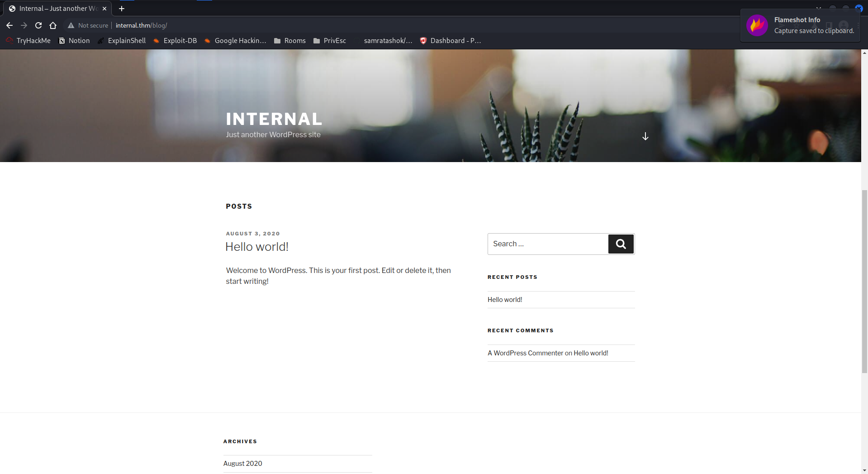This screenshot has height=474, width=868.
Task: Open the TryHackMe bookmark
Action: click(x=28, y=41)
